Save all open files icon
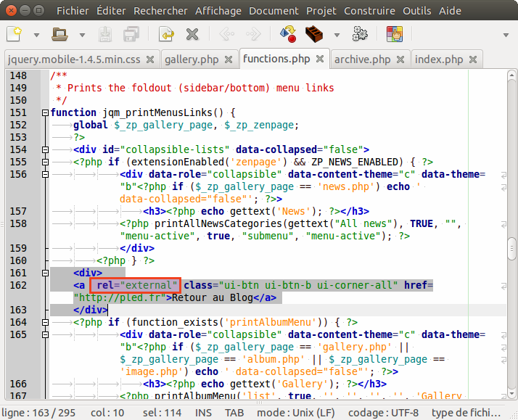 point(131,34)
